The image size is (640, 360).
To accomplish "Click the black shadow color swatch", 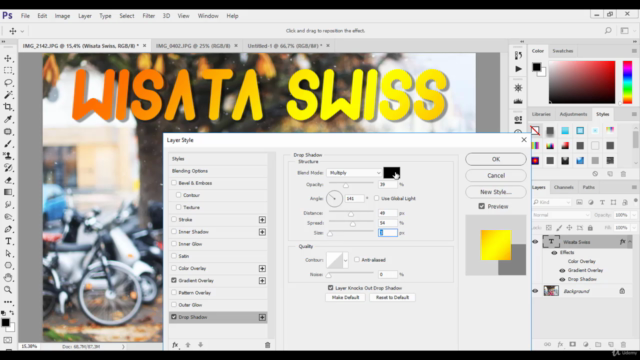I will point(391,173).
